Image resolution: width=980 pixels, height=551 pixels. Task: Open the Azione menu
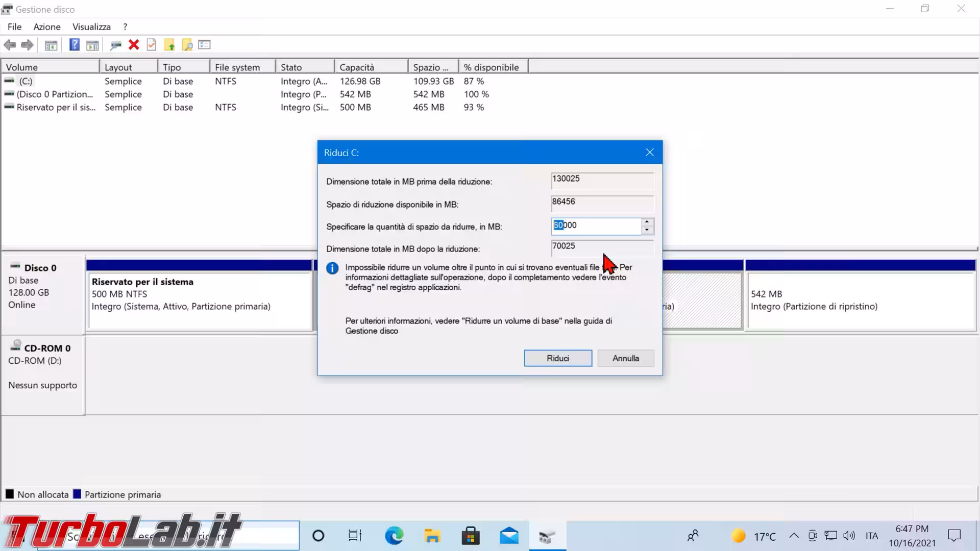click(47, 27)
